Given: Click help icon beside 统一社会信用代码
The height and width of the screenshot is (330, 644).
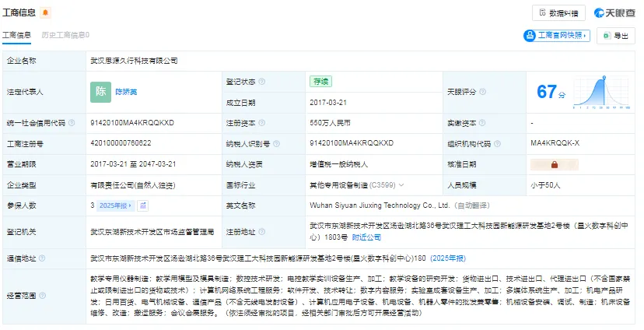Looking at the screenshot, I should 72,123.
